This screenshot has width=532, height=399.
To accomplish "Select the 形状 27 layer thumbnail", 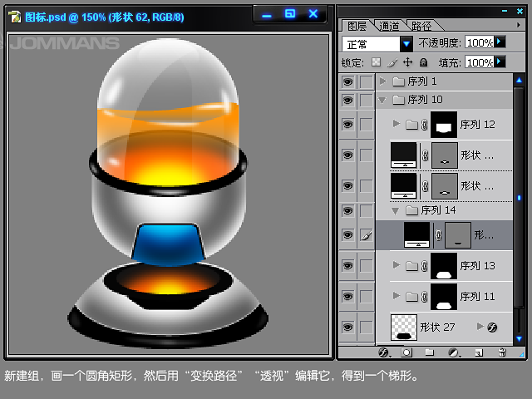I will pos(404,328).
